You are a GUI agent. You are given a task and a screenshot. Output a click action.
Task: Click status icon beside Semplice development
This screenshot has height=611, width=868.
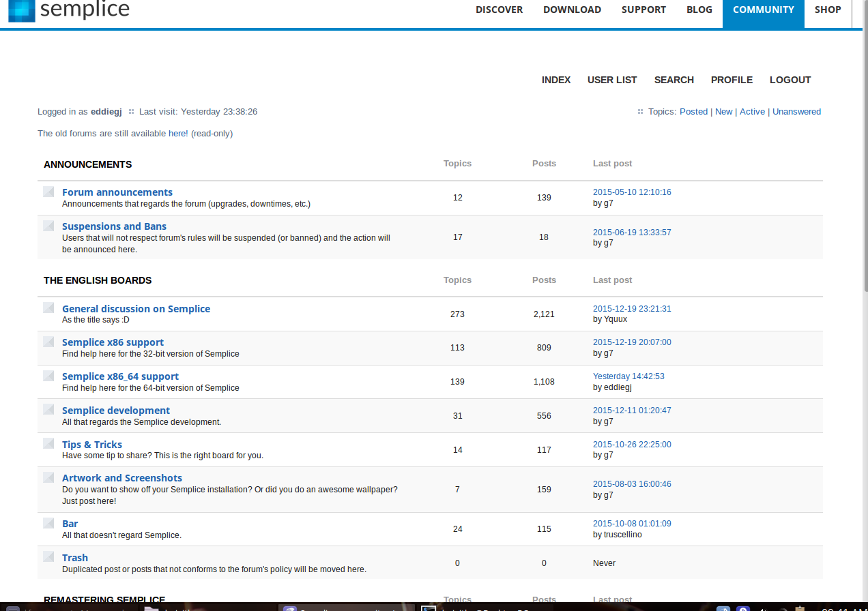(48, 409)
